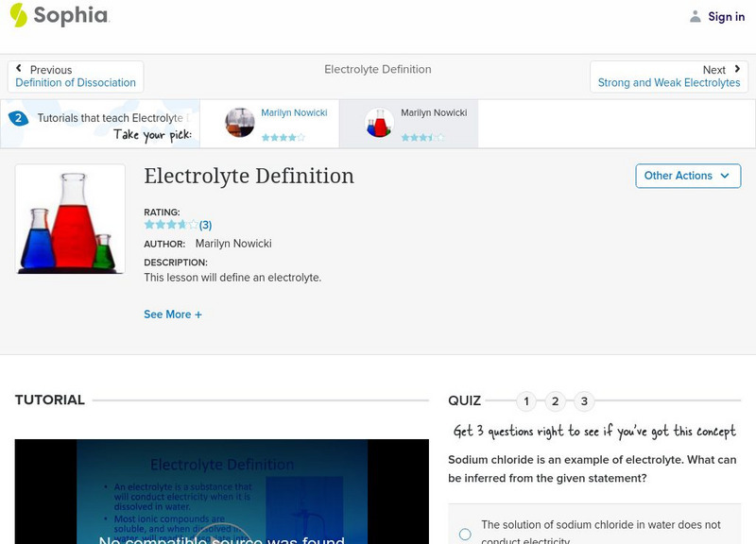Open the Definition of Dissociation lesson
756x544 pixels.
pyautogui.click(x=75, y=82)
